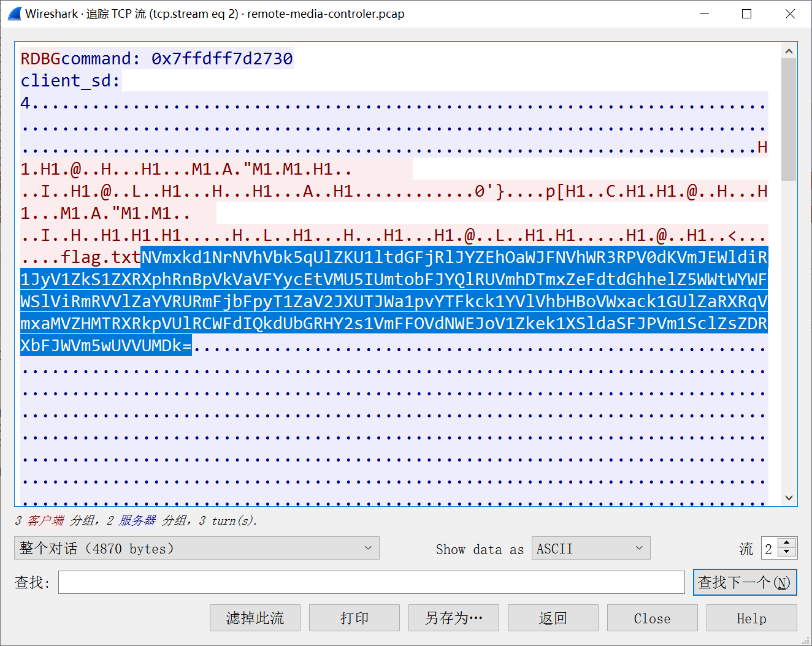
Task: Click the Filter Out This Stream (滤掉此流) button
Action: 255,618
